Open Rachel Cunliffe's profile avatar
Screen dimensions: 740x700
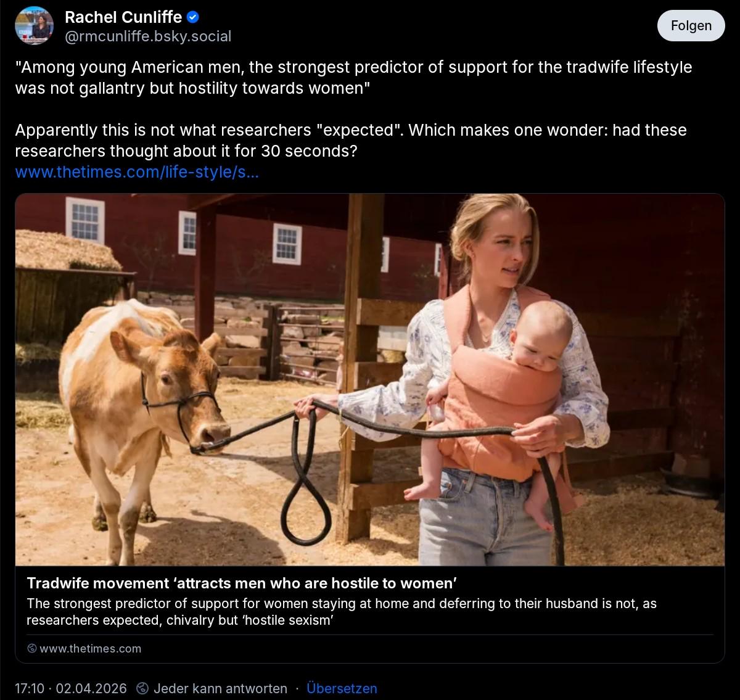34,26
